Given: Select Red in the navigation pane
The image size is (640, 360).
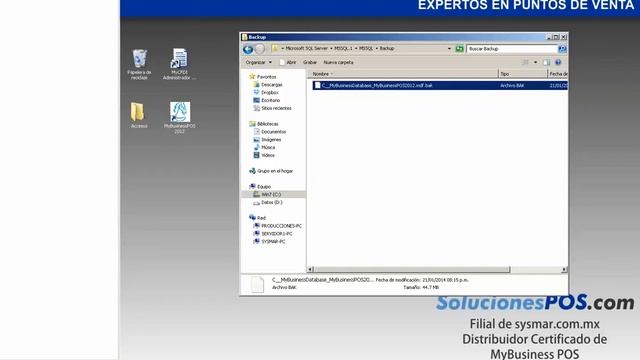Looking at the screenshot, I should point(261,218).
